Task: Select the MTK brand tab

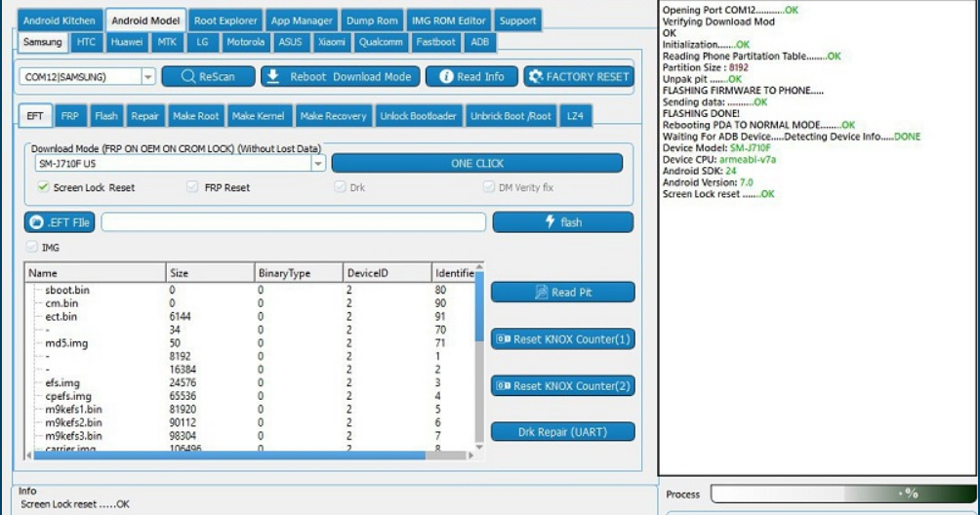Action: pyautogui.click(x=167, y=42)
